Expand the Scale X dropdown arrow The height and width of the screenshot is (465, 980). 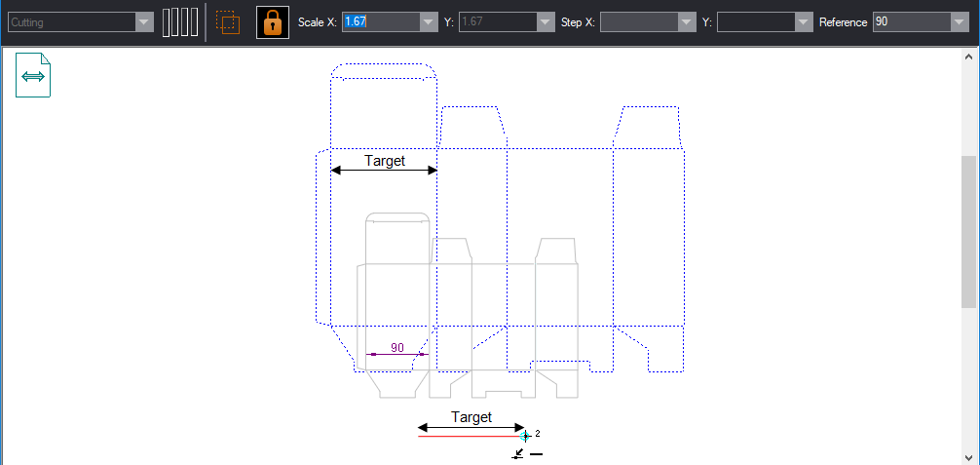429,22
